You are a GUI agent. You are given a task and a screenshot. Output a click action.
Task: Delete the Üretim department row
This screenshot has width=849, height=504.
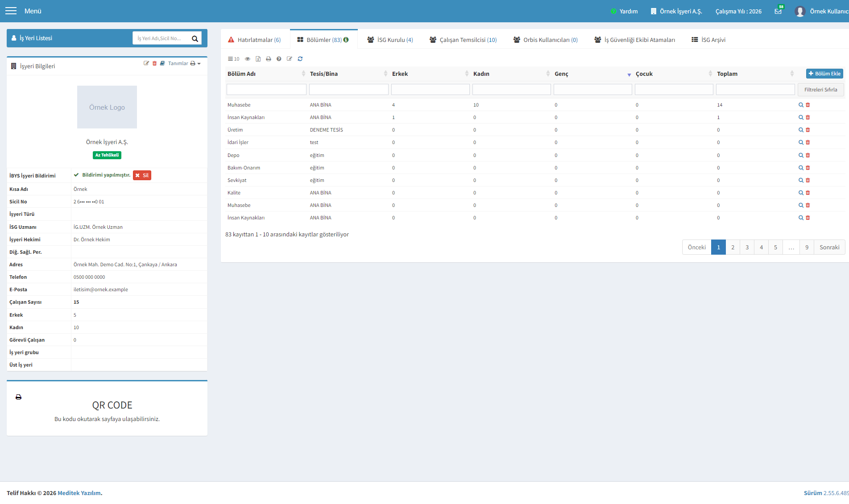[808, 130]
